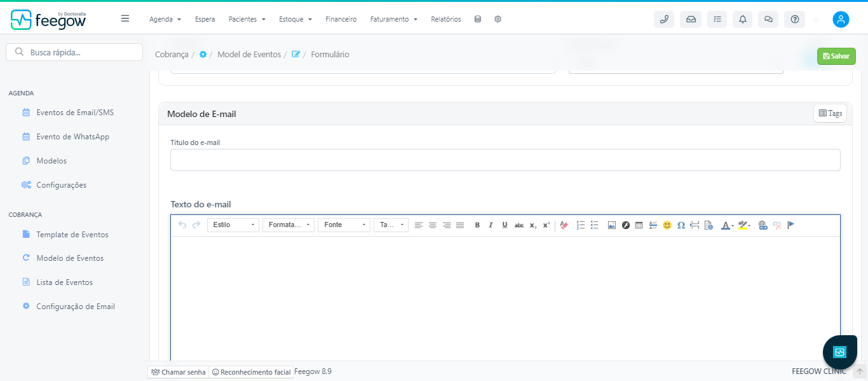This screenshot has width=868, height=381.
Task: Insert a numbered list
Action: point(581,225)
